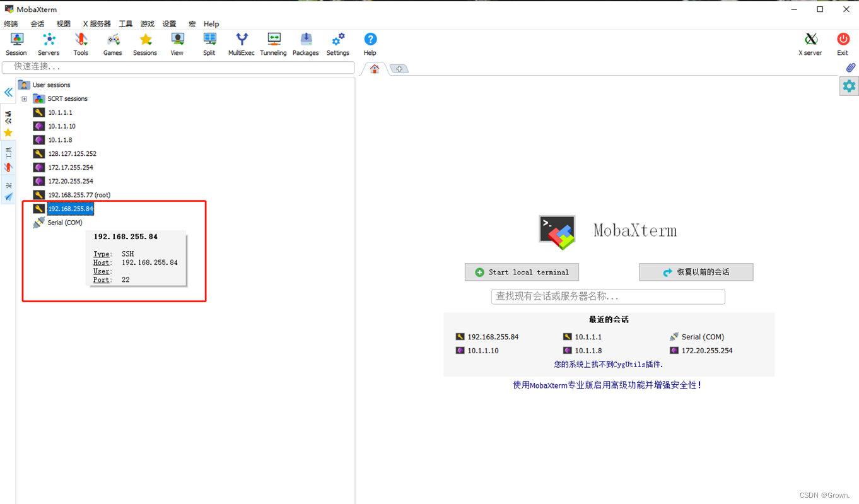Click the Servers toolbar icon
859x504 pixels.
[49, 44]
